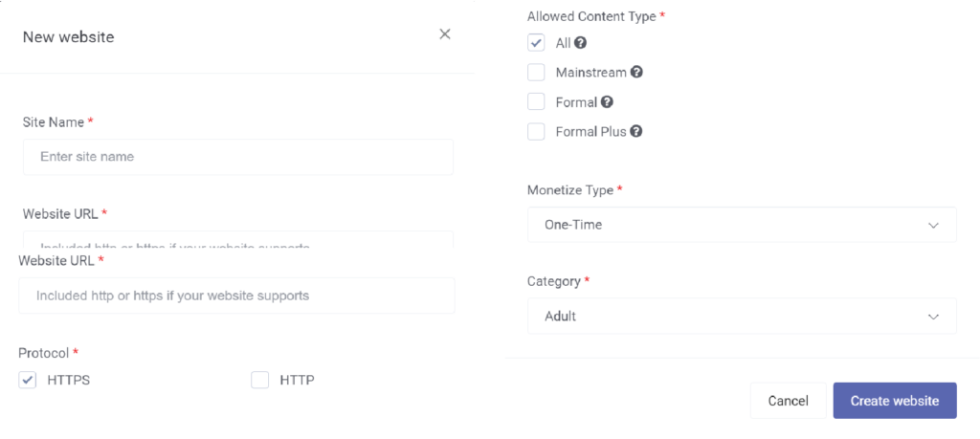The width and height of the screenshot is (980, 439).
Task: Toggle the HTTPS protocol checkbox
Action: pos(28,380)
